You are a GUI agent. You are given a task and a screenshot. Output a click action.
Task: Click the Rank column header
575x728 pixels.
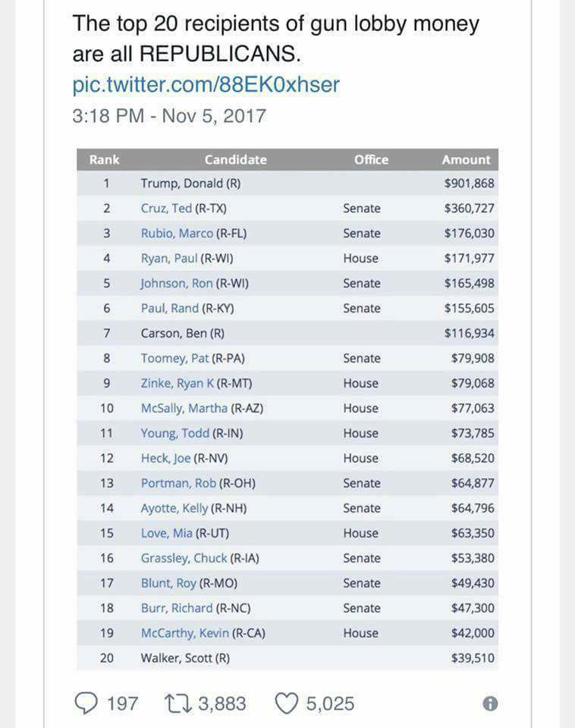point(105,160)
